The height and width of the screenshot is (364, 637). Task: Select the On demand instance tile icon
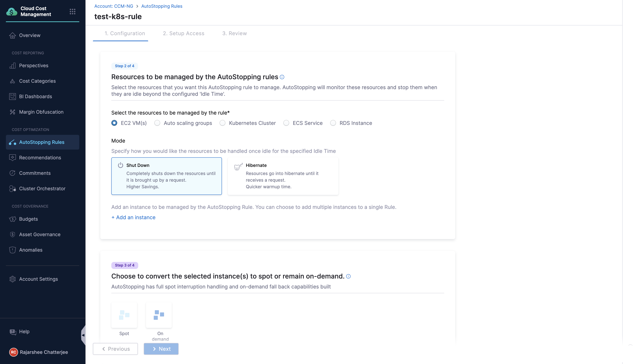(x=159, y=315)
